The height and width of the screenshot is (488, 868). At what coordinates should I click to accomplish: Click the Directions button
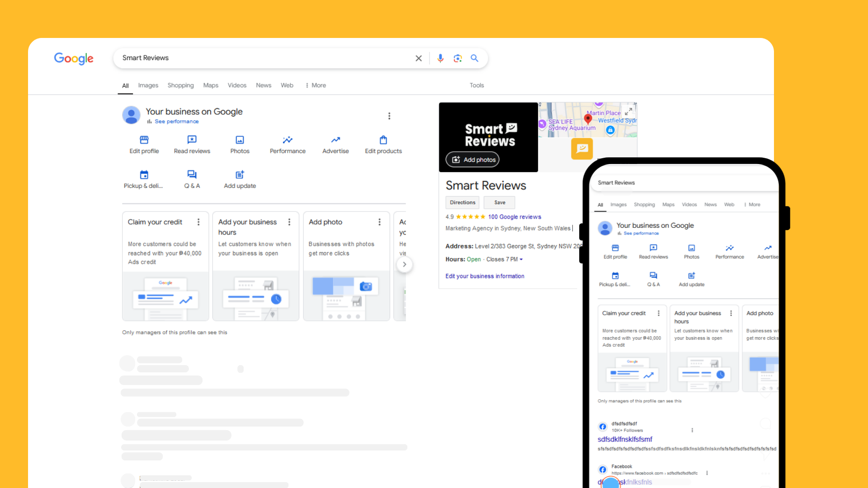click(x=462, y=202)
